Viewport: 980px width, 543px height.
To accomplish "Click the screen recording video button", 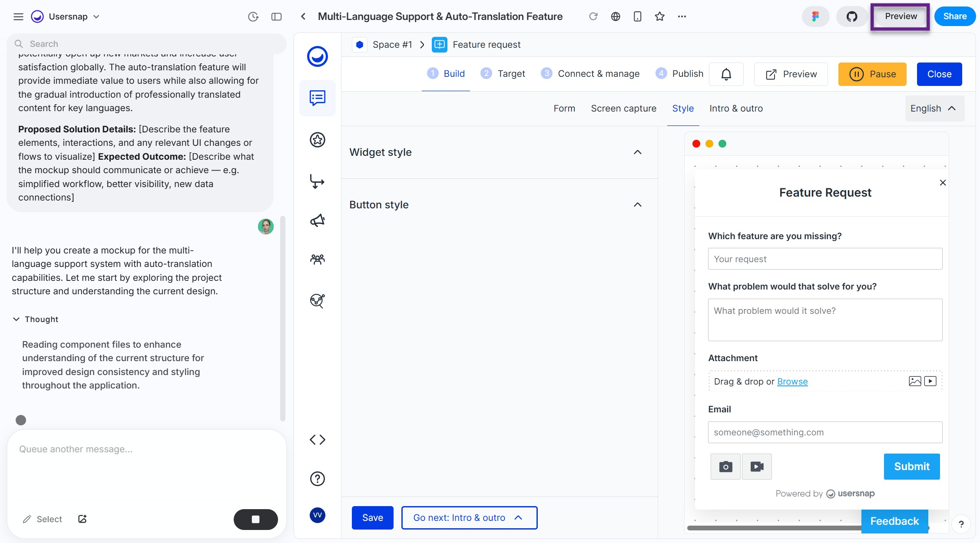I will [x=757, y=467].
